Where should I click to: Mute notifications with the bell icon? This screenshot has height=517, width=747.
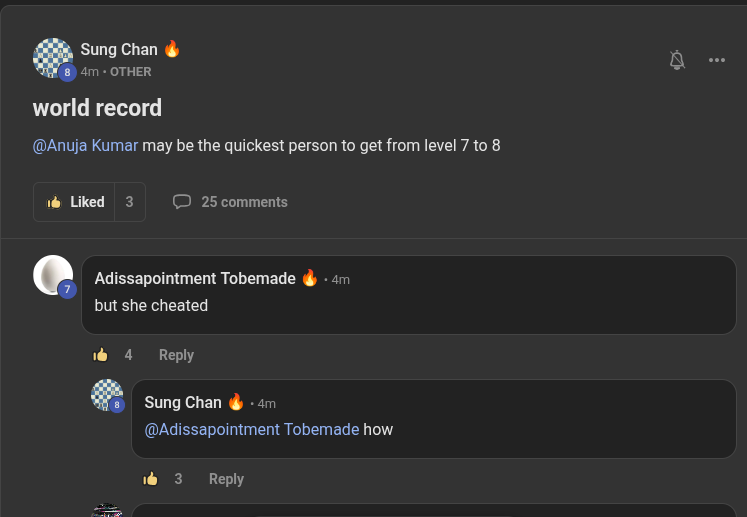pyautogui.click(x=677, y=60)
